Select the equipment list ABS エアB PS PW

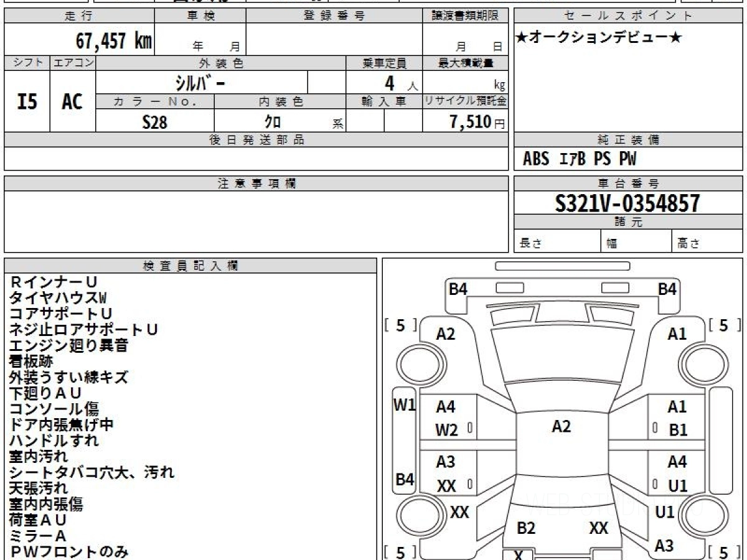coord(580,159)
